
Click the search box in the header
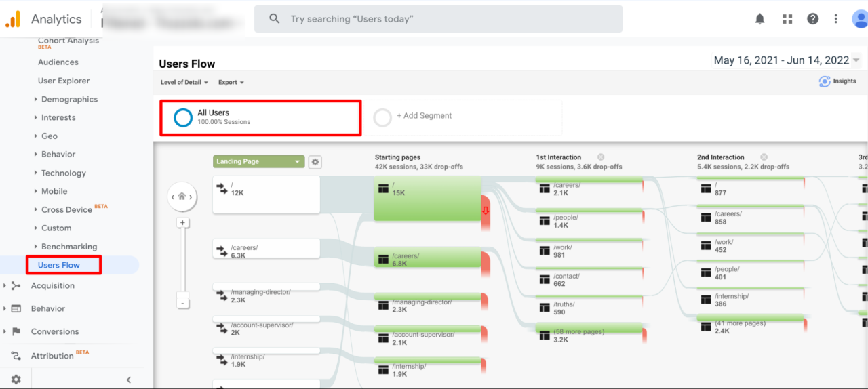pyautogui.click(x=438, y=19)
